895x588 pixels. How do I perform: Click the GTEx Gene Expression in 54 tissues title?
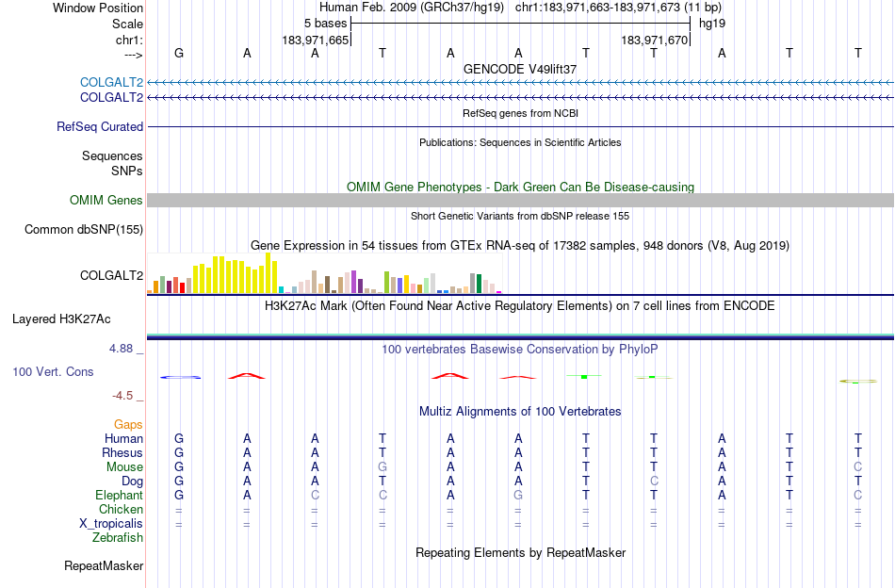[520, 246]
